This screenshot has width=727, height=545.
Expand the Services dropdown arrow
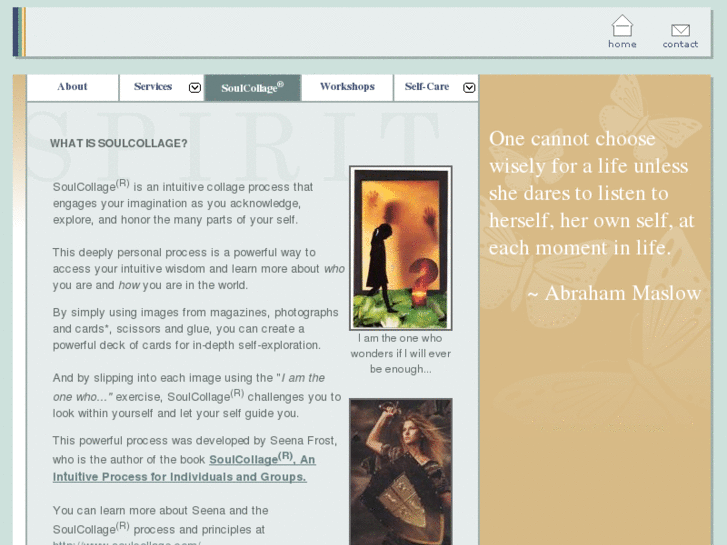tap(195, 88)
